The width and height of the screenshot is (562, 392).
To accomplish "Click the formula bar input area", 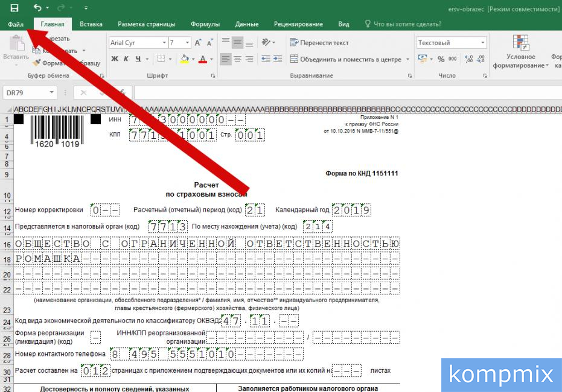I will point(348,93).
